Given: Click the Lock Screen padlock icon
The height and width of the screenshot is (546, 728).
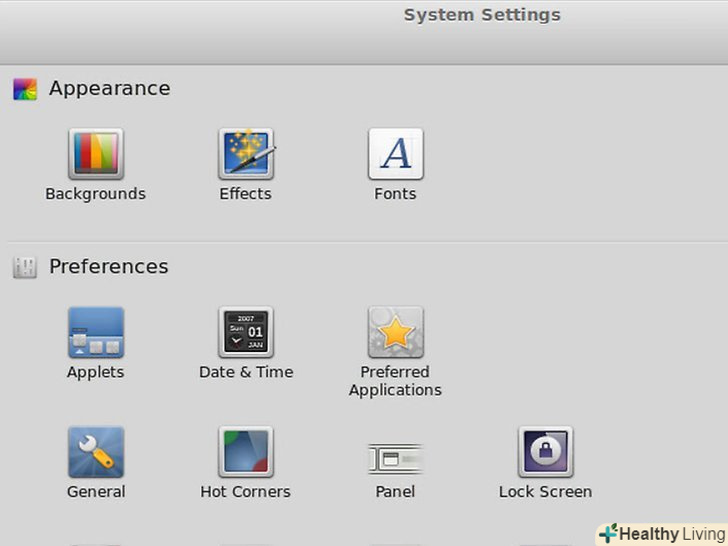Looking at the screenshot, I should (x=545, y=453).
